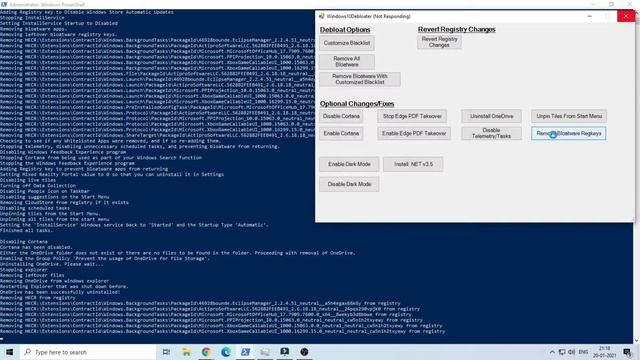Click Disable Dark Mode button
Image resolution: width=640 pixels, height=360 pixels.
(349, 184)
